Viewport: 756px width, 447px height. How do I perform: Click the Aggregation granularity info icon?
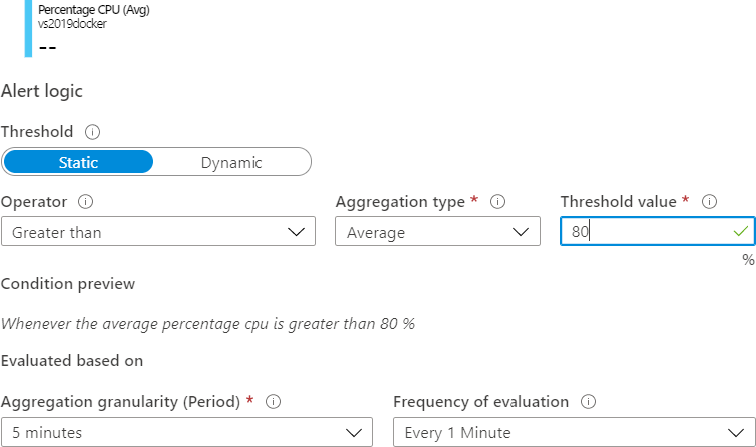point(273,401)
